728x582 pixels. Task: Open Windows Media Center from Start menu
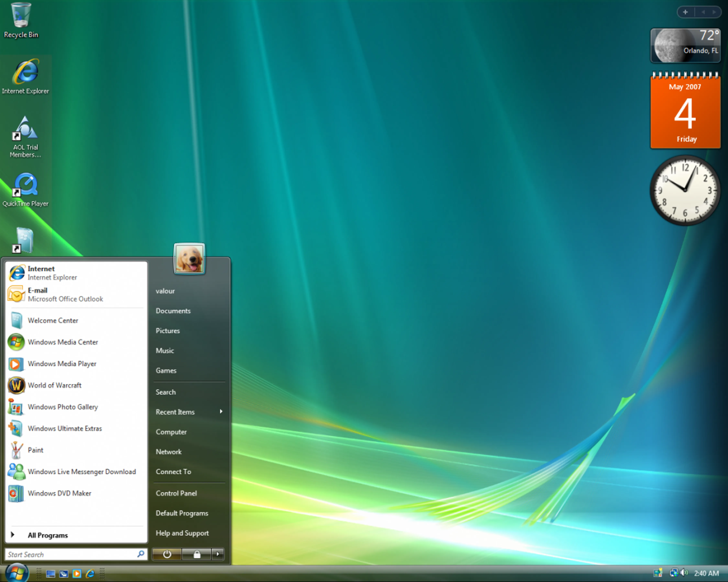click(62, 342)
